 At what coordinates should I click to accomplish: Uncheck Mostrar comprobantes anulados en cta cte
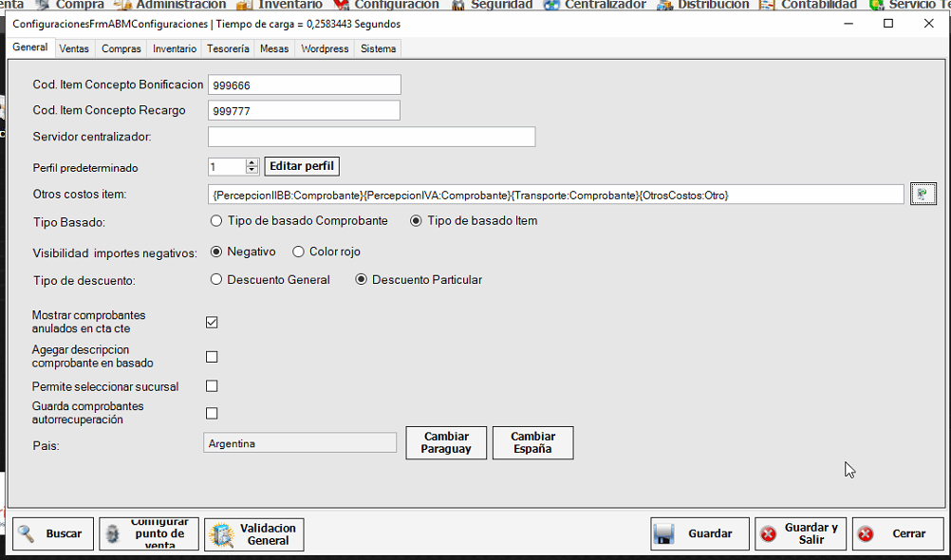pos(212,322)
